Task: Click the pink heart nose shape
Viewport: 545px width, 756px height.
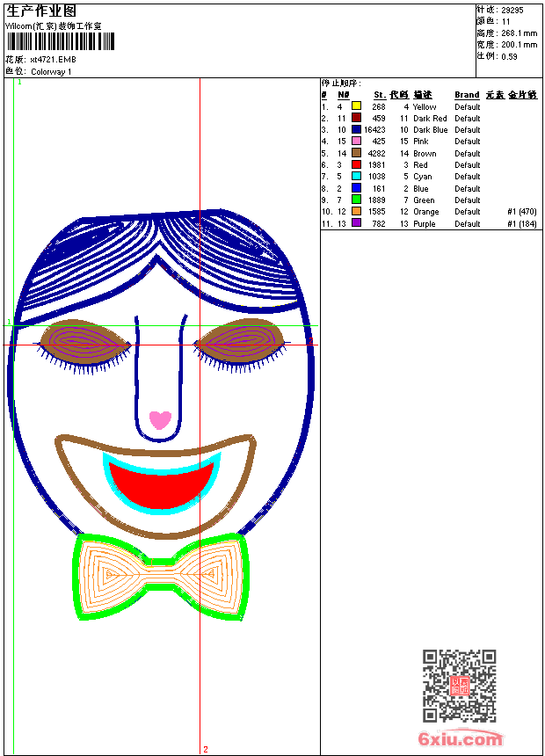Action: tap(160, 419)
